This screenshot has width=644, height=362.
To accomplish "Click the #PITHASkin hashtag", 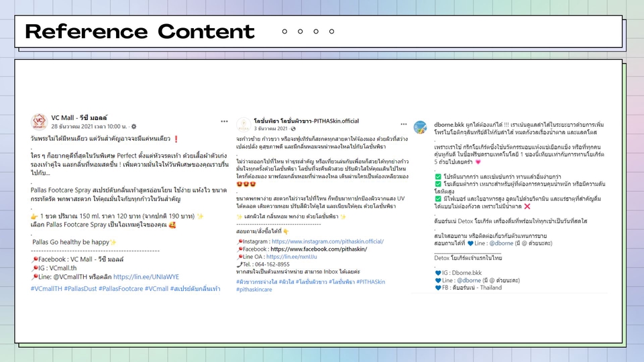I will pos(371,282).
